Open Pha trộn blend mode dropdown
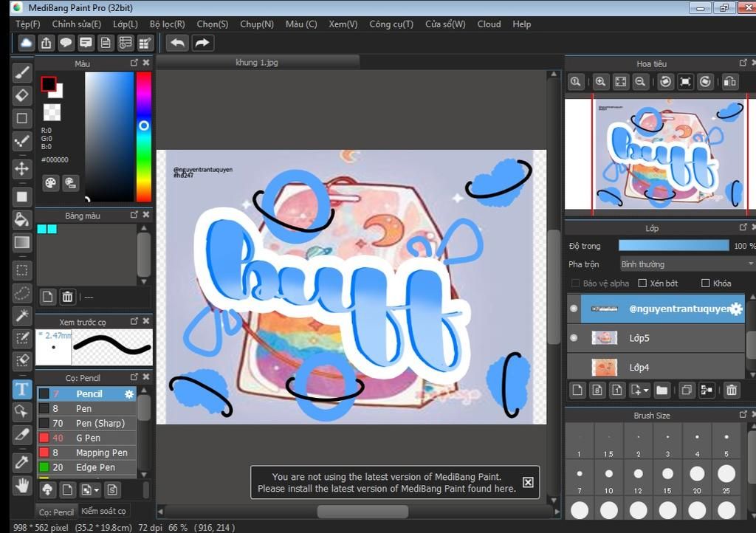 687,264
